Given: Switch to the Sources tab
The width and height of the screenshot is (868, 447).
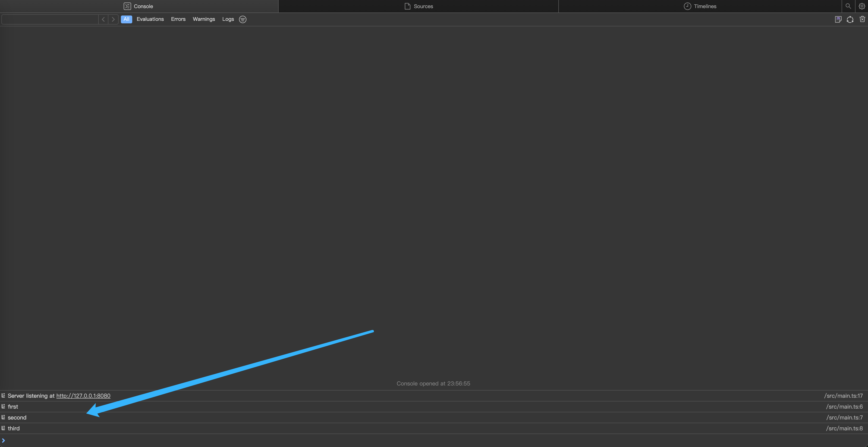Looking at the screenshot, I should click(418, 6).
